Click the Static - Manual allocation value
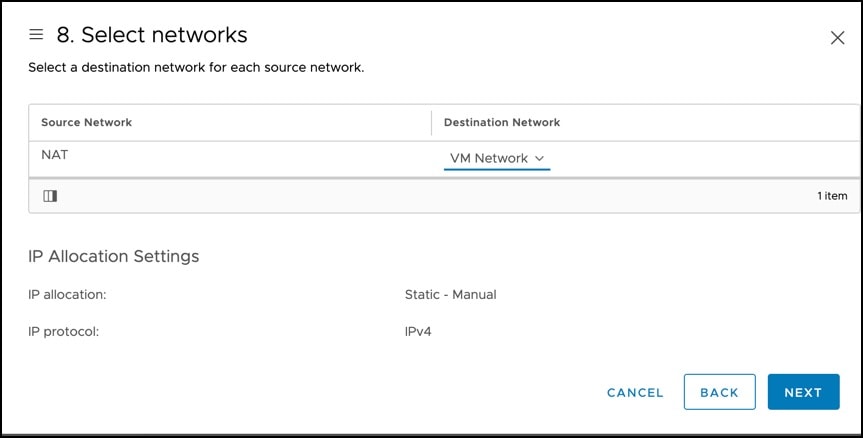The image size is (863, 438). [x=450, y=295]
